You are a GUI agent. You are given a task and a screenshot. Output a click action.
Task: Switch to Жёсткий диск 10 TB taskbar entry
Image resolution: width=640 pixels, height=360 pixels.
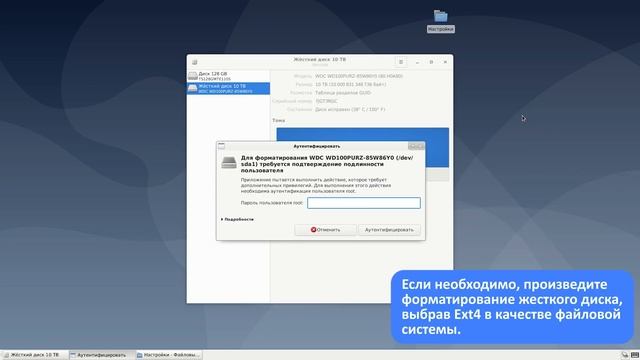tap(34, 355)
